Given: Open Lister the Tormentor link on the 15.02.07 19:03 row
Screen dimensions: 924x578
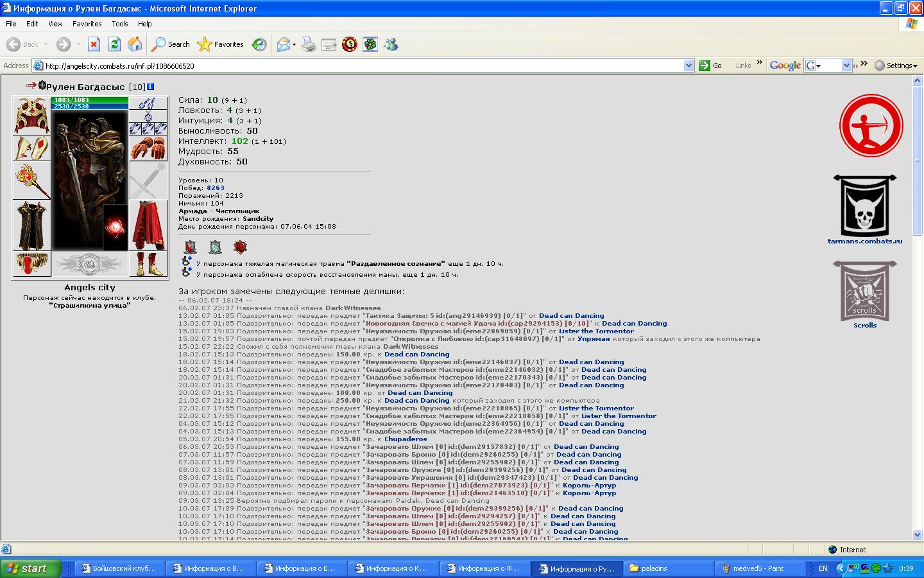Looking at the screenshot, I should pyautogui.click(x=596, y=331).
